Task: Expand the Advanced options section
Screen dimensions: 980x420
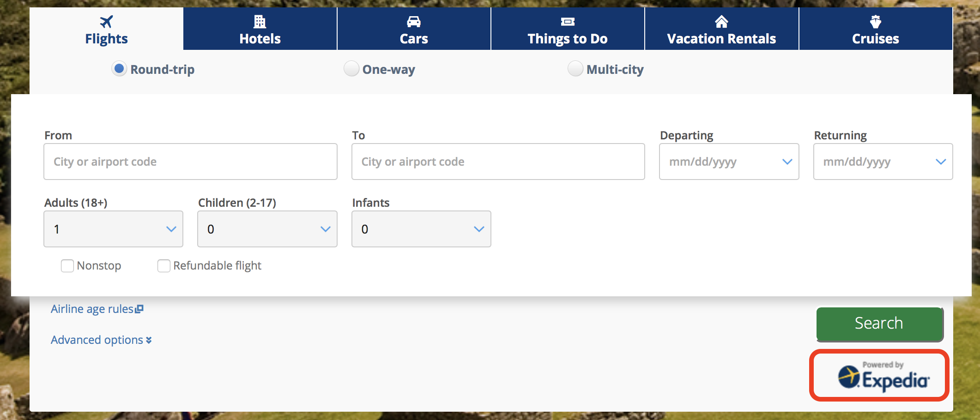Action: (101, 340)
